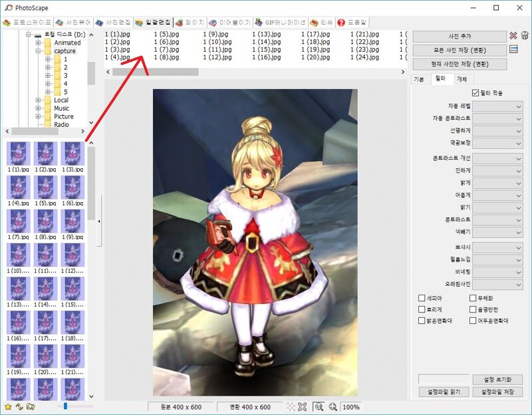This screenshot has height=415, width=532.
Task: Expand the Local folder tree node
Action: [x=38, y=100]
